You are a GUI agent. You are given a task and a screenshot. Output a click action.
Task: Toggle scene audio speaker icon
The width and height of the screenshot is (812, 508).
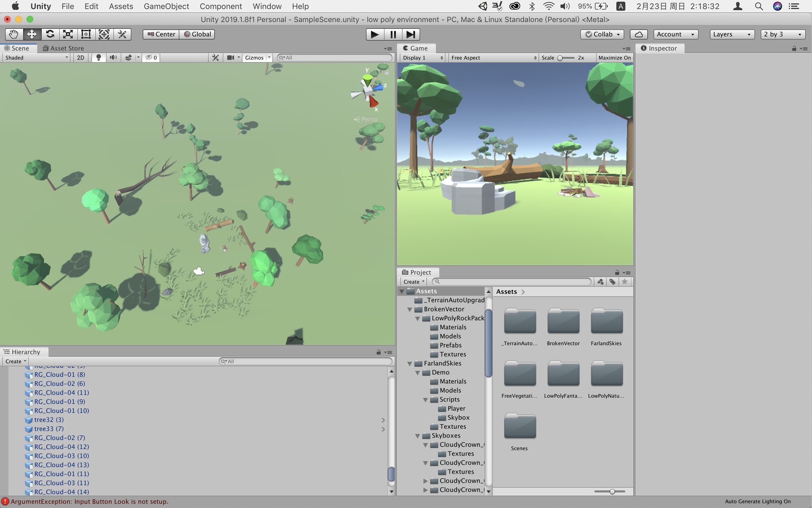[x=113, y=58]
